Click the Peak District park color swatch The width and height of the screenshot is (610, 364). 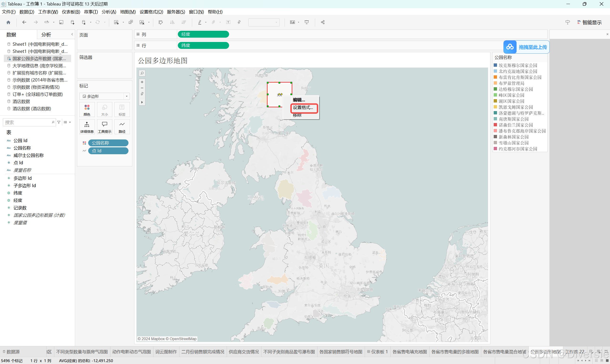[x=495, y=95]
